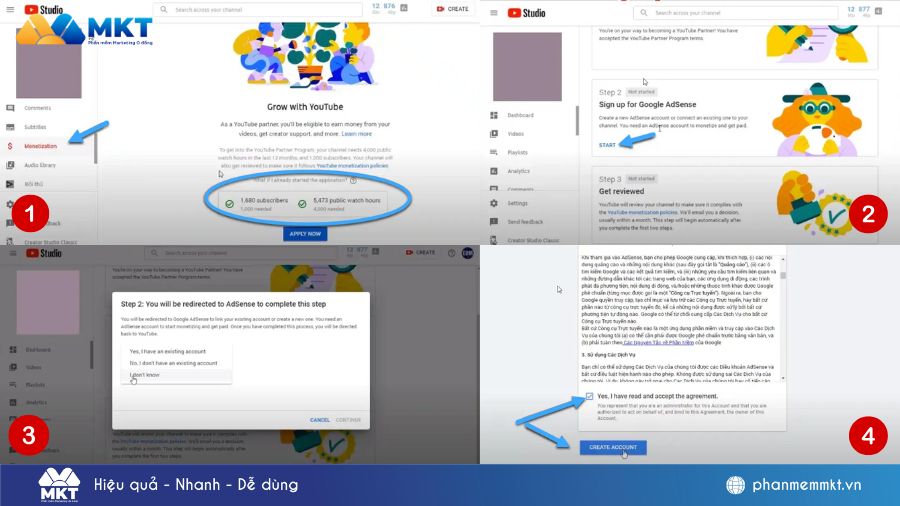Open Analytics in the panel two sidebar
900x506 pixels.
[x=520, y=171]
